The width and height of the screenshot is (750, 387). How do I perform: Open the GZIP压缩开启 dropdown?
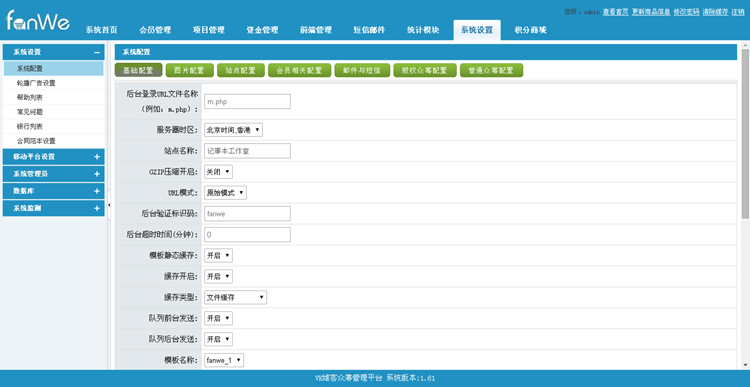(218, 172)
